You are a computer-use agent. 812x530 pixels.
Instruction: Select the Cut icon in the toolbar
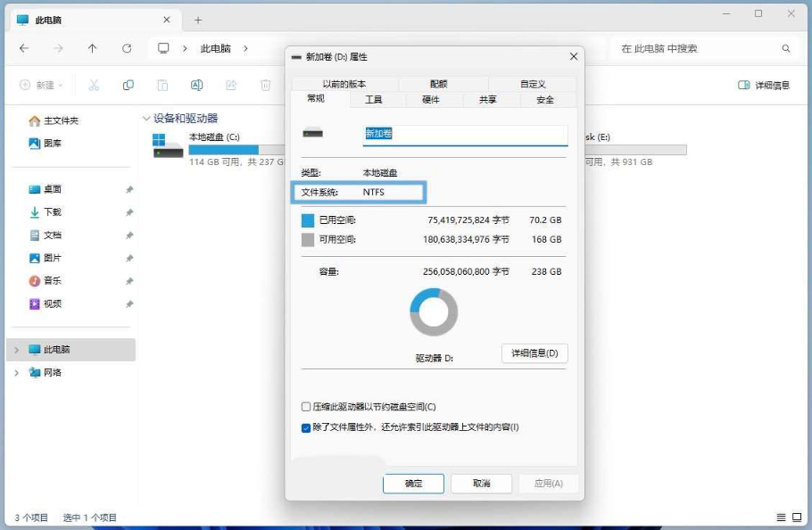tap(94, 85)
